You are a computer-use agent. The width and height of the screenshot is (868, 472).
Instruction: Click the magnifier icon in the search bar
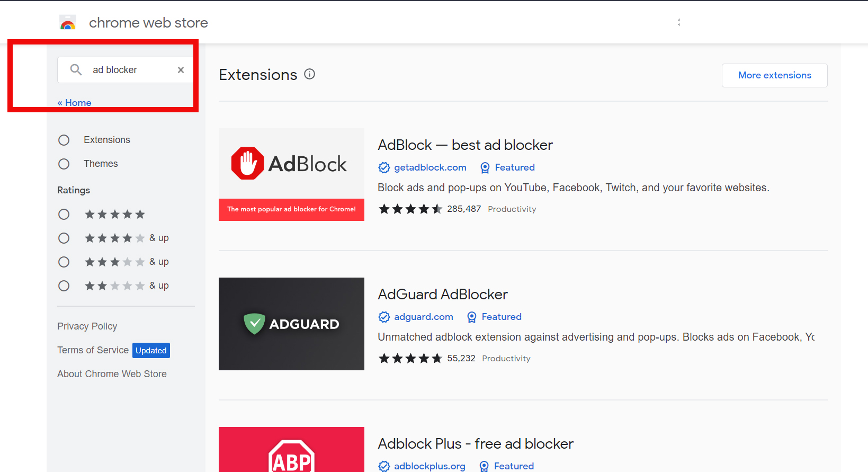click(x=75, y=69)
